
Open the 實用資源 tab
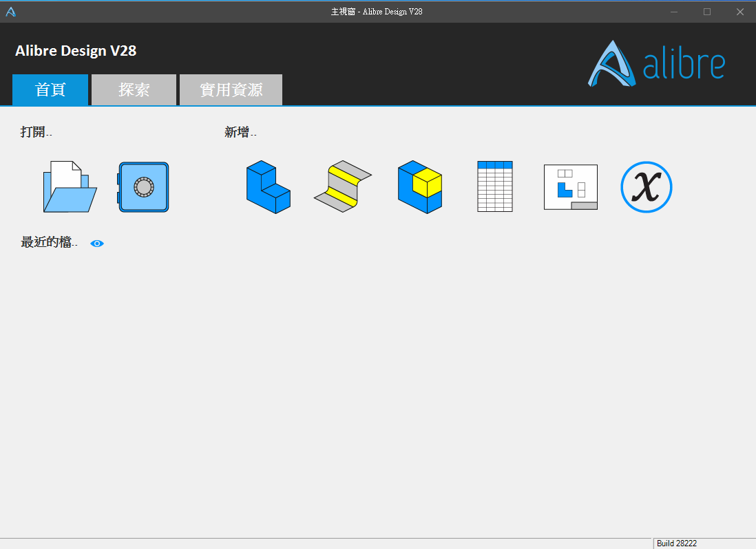click(x=231, y=89)
